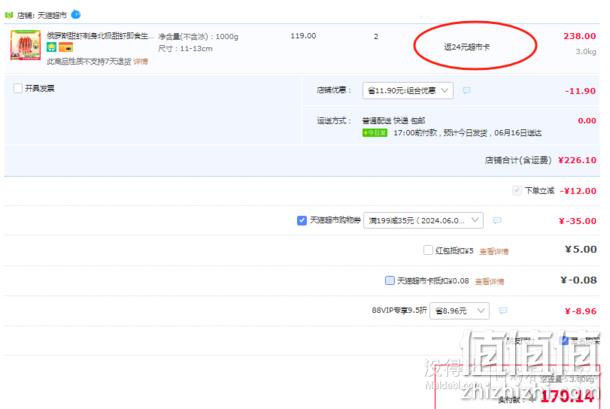Click the comment icon beside shop discount dropdown
610x409 pixels.
466,90
